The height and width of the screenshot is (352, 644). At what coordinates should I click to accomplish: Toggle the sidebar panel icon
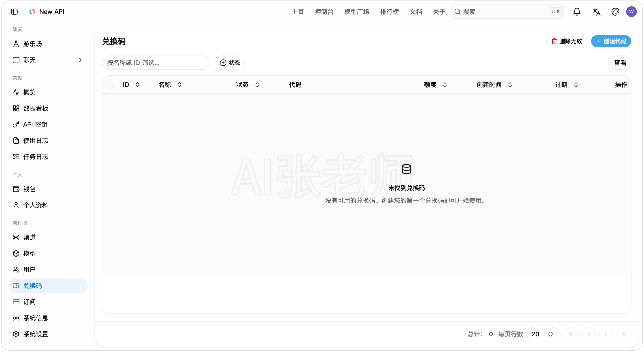(x=14, y=11)
